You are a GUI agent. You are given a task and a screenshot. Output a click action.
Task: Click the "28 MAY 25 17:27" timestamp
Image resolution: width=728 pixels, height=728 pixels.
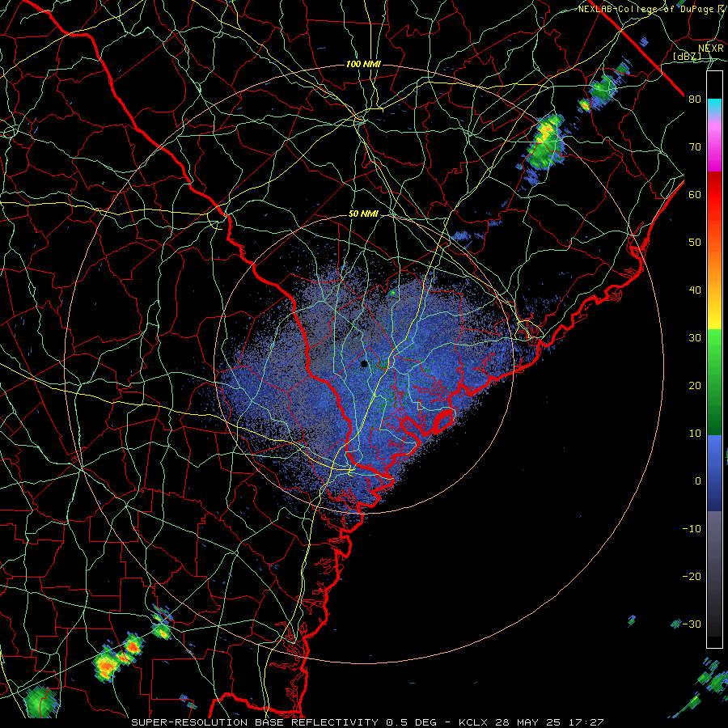pyautogui.click(x=548, y=722)
